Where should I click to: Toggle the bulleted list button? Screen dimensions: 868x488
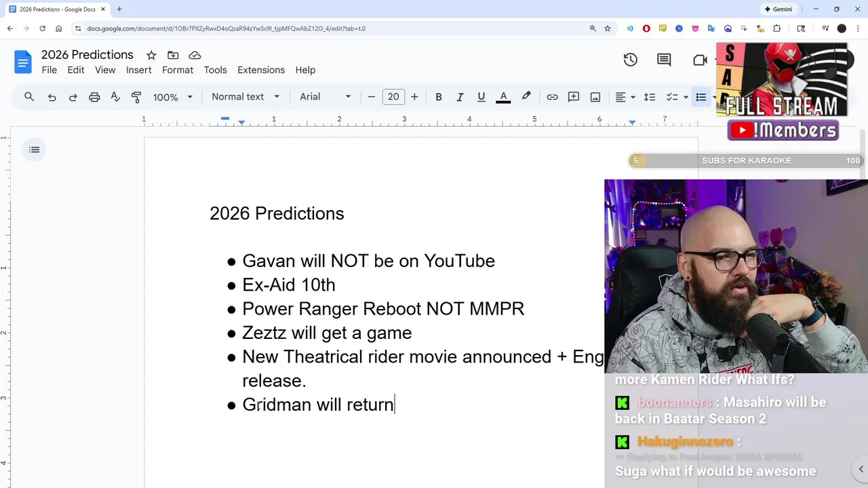(701, 97)
